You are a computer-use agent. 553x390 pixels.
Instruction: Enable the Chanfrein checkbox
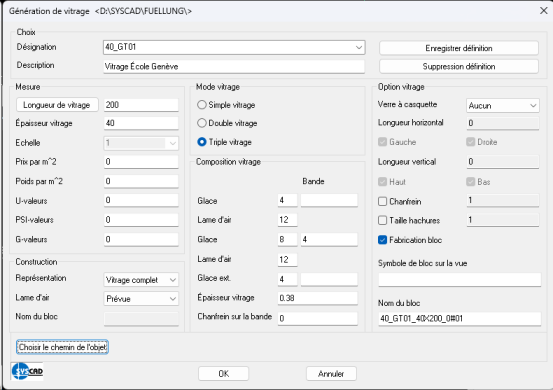pyautogui.click(x=382, y=201)
